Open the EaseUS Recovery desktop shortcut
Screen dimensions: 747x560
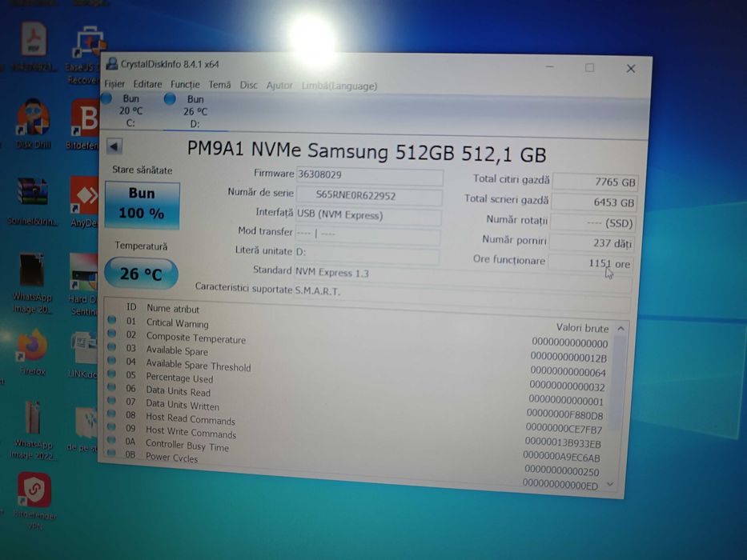coord(87,54)
